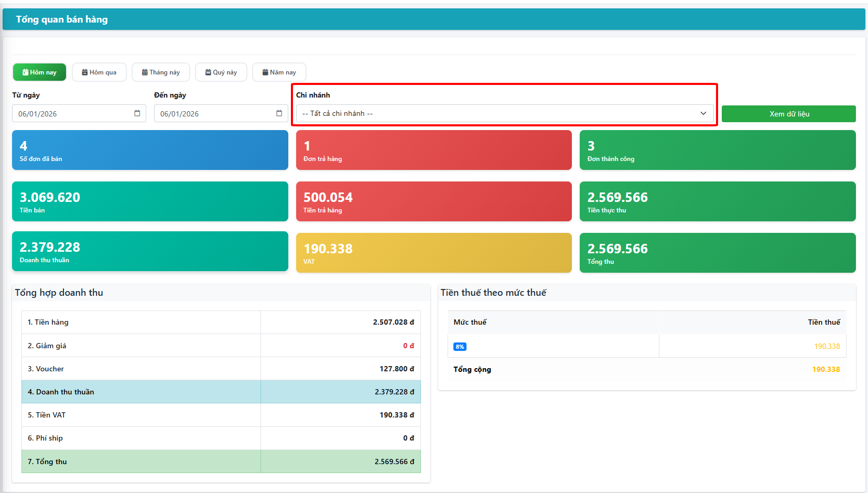This screenshot has width=868, height=493.
Task: Open the Đơn thành công card
Action: [717, 151]
